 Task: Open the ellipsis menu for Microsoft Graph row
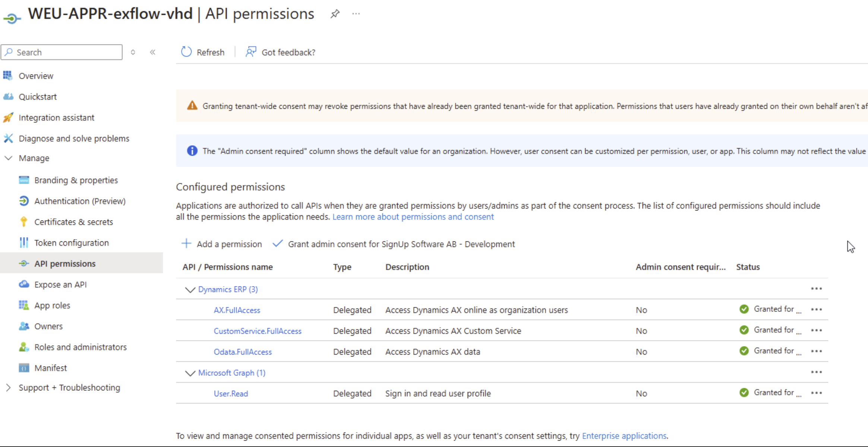(816, 372)
